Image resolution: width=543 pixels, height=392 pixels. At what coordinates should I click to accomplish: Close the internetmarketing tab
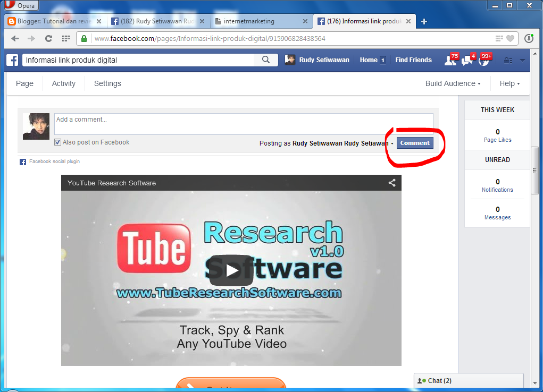coord(305,21)
